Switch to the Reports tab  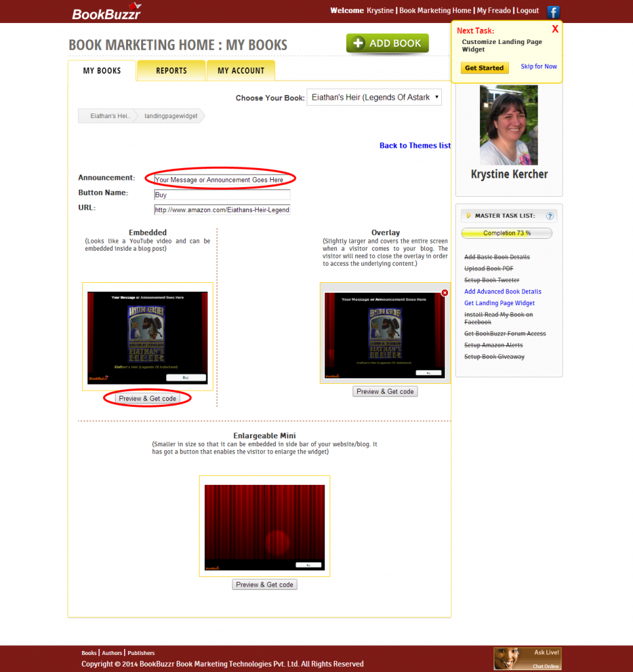point(171,71)
